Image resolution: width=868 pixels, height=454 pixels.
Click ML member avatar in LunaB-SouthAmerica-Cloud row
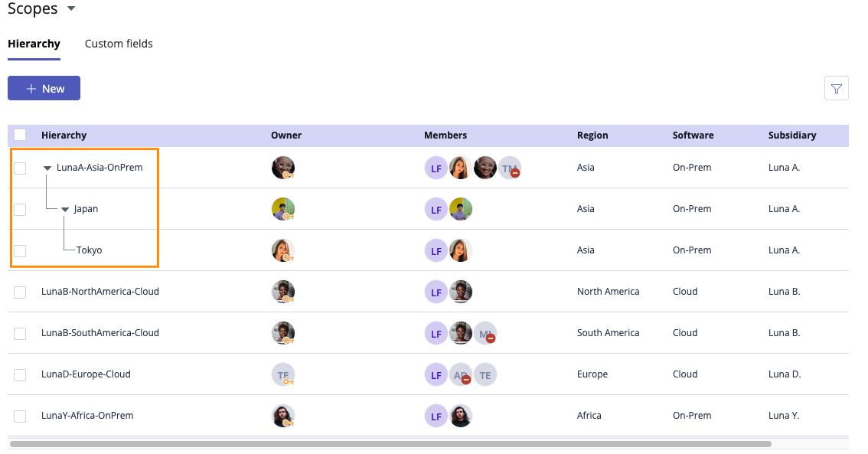(x=485, y=333)
